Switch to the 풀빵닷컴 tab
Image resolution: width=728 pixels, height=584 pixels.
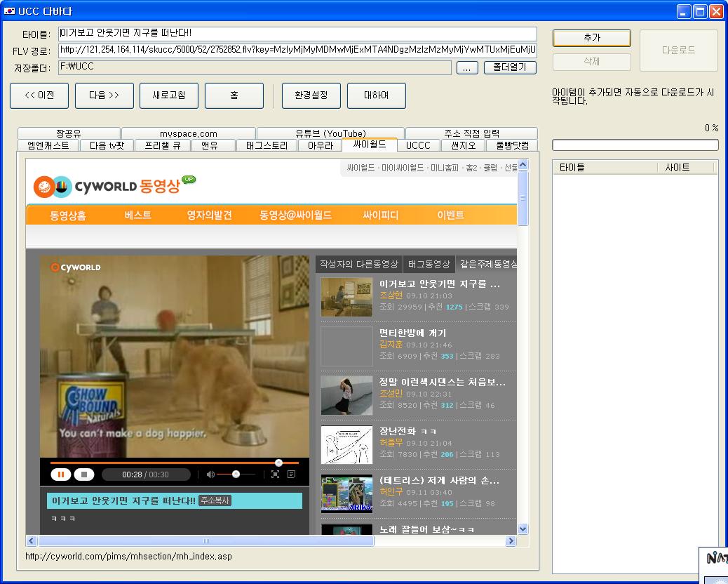(x=512, y=145)
